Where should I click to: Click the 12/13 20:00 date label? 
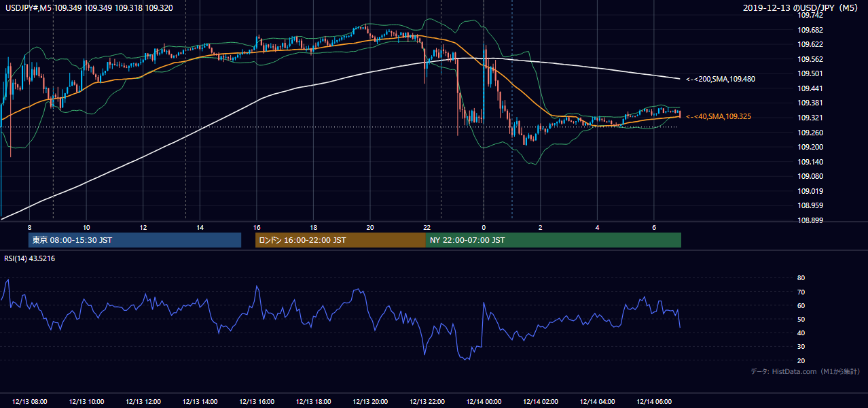pos(370,401)
